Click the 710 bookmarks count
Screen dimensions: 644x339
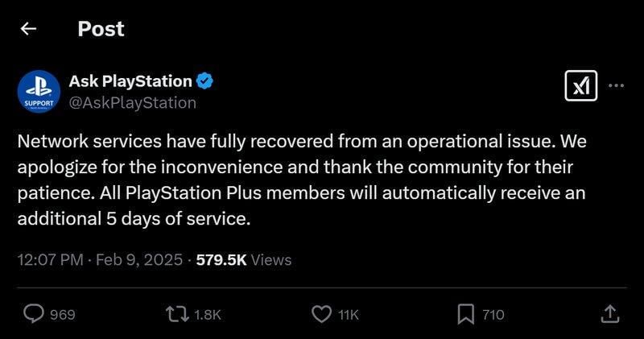pos(493,315)
